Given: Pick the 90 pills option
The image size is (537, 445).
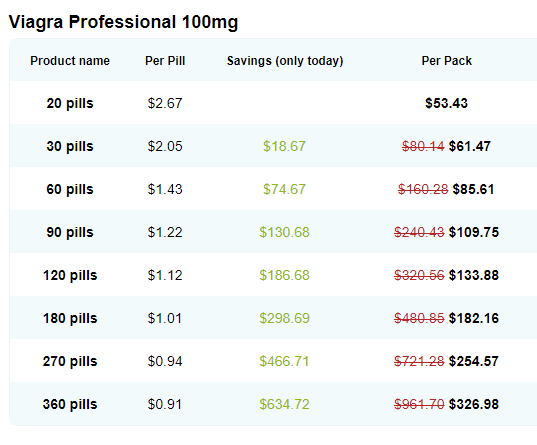Looking at the screenshot, I should click(x=70, y=232).
